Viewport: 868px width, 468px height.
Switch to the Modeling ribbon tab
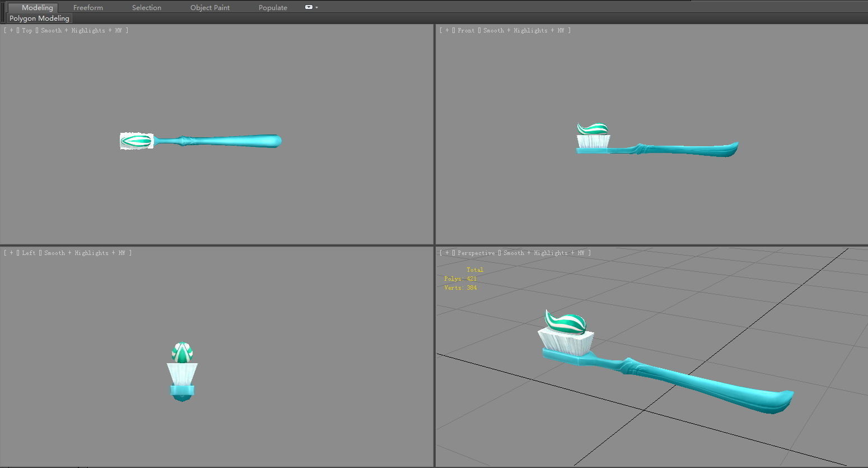37,8
